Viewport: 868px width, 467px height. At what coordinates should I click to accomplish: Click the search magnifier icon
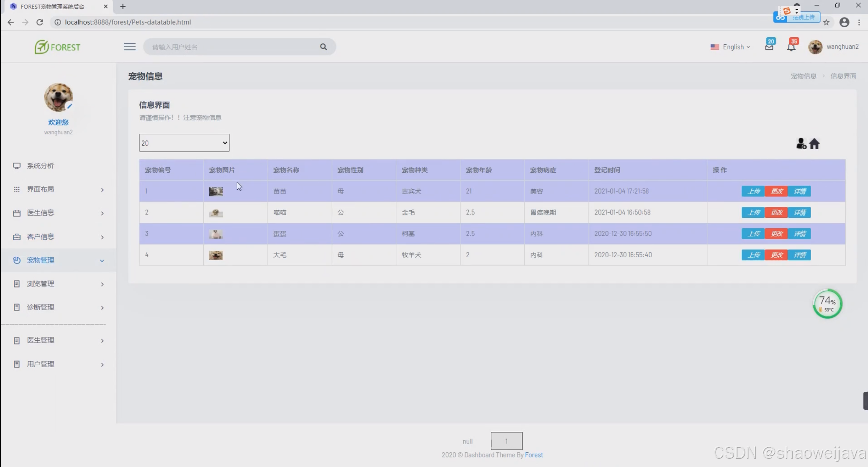323,47
